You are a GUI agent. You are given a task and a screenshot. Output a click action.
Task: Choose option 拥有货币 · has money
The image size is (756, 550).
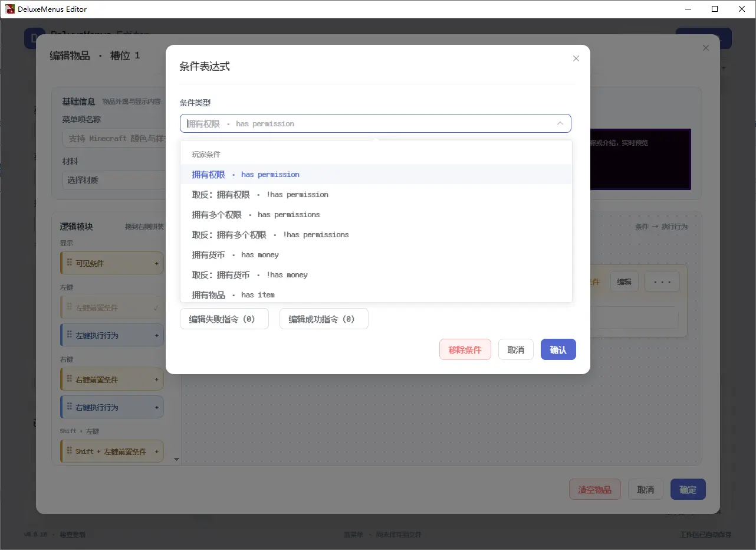point(376,255)
